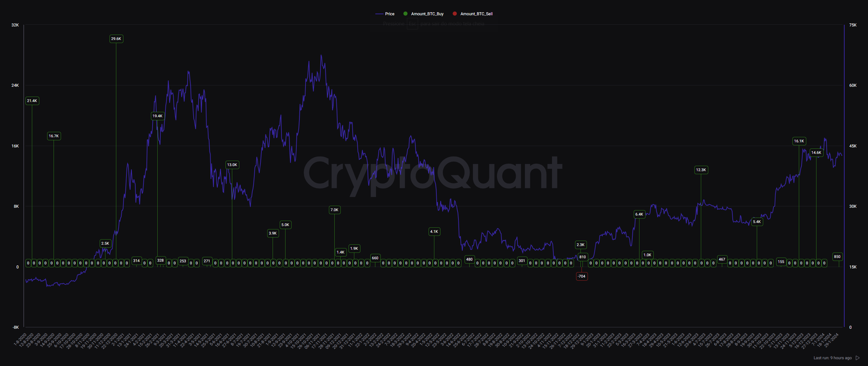The image size is (868, 366).
Task: Click the 16K left axis label
Action: (15, 146)
